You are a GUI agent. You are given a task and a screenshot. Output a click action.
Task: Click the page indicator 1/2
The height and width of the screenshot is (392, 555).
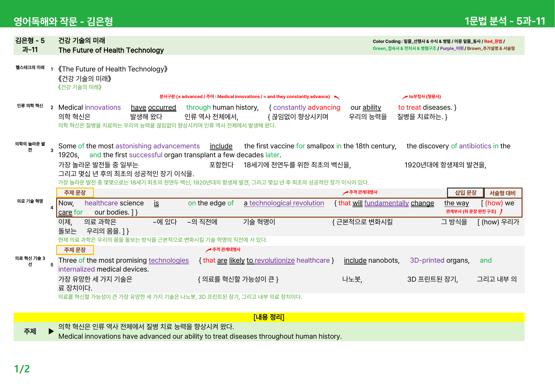point(22,369)
